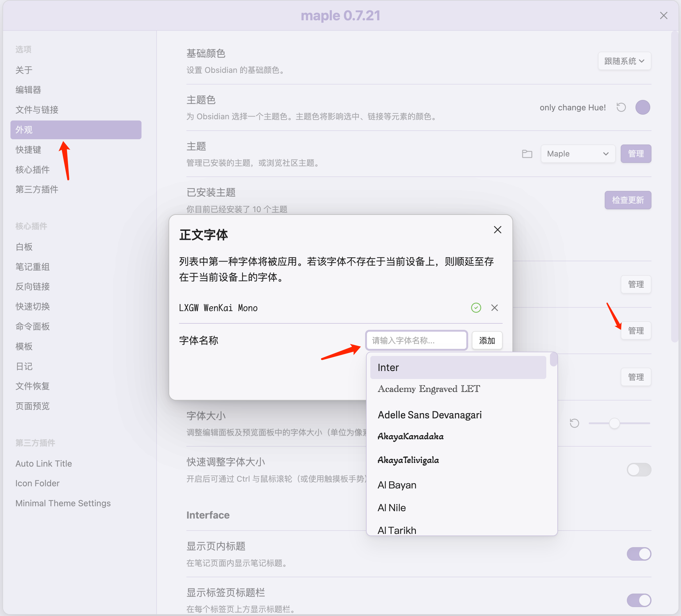681x616 pixels.
Task: Click 添加 to add the font
Action: click(487, 340)
